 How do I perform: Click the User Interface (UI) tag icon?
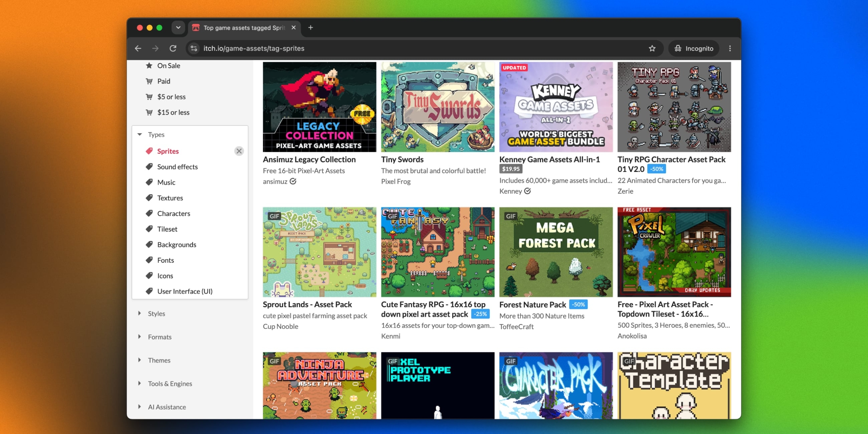(149, 292)
